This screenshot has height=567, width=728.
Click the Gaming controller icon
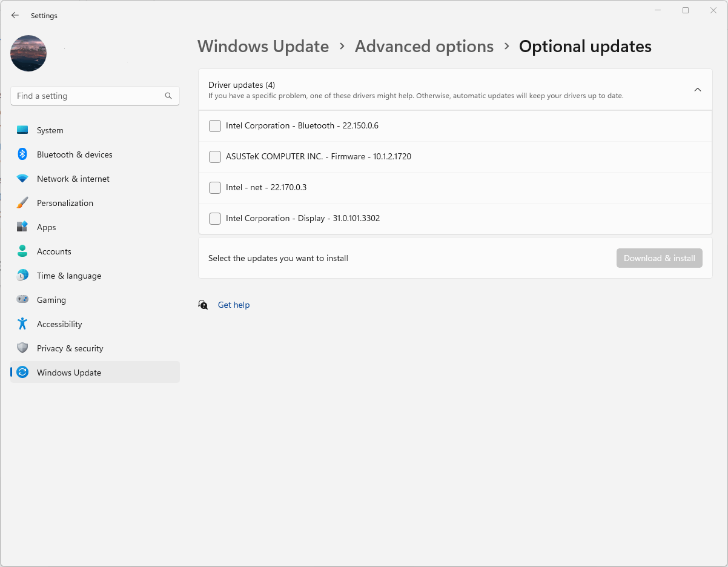coord(22,300)
